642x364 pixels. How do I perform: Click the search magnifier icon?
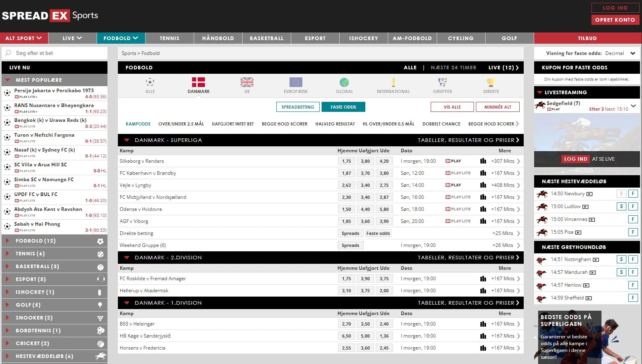point(8,53)
